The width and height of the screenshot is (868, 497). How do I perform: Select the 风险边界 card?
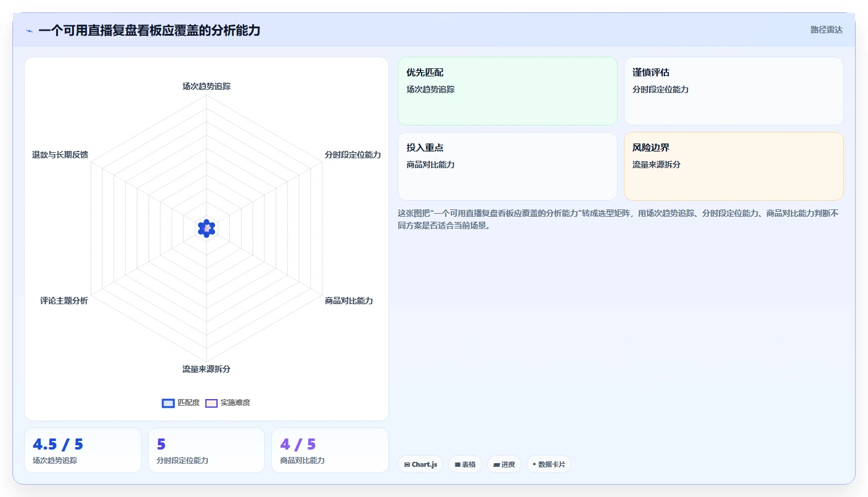click(x=734, y=166)
